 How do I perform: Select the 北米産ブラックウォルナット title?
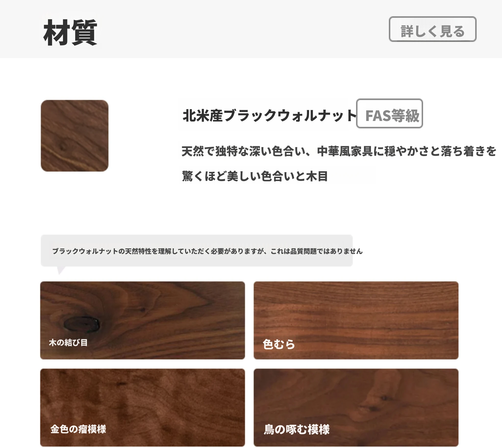click(269, 116)
